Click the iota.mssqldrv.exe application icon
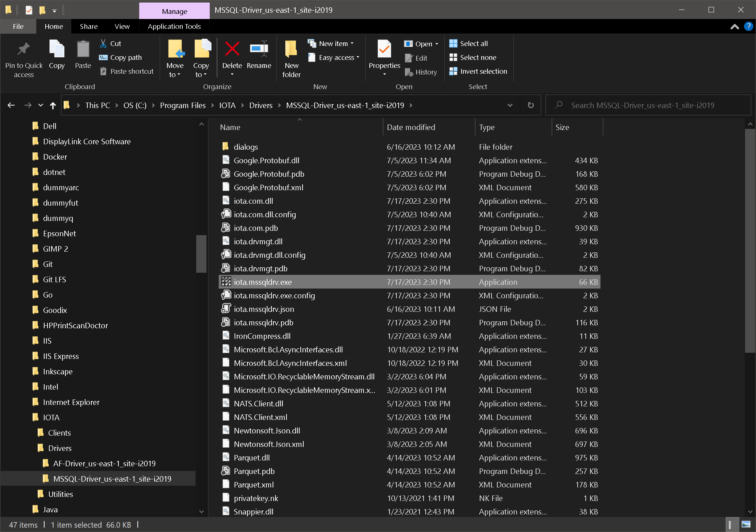This screenshot has width=756, height=532. tap(226, 282)
